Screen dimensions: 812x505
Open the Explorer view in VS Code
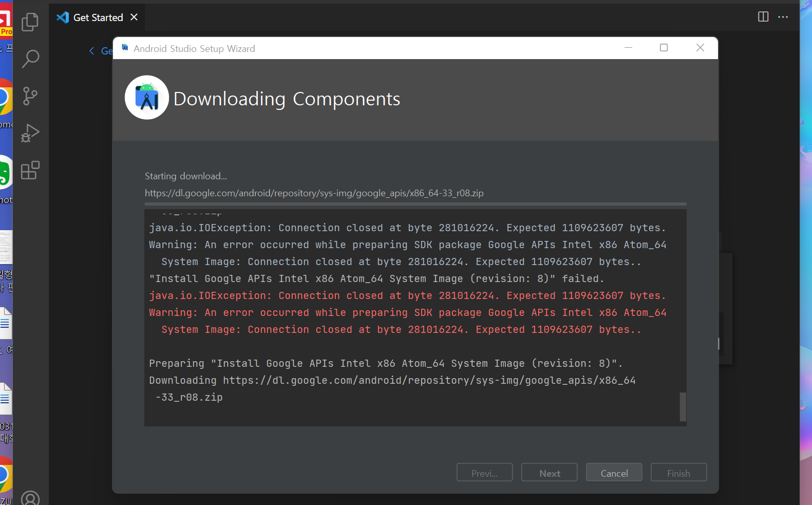pos(30,22)
